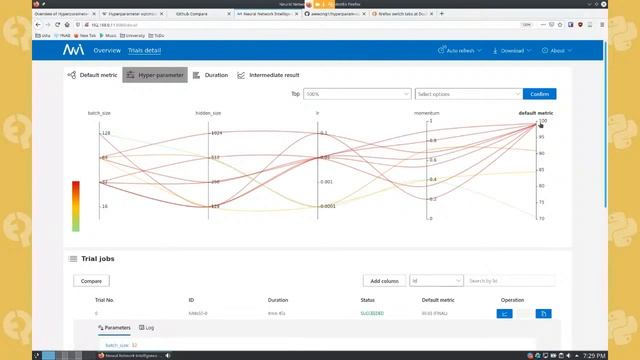Select the Parameters tab in trial details
This screenshot has width=640, height=360.
(114, 328)
